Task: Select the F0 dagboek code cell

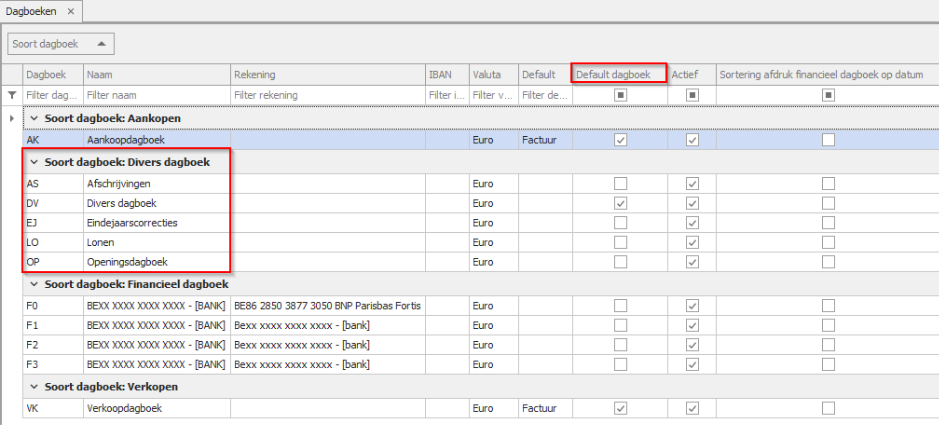Action: click(53, 306)
